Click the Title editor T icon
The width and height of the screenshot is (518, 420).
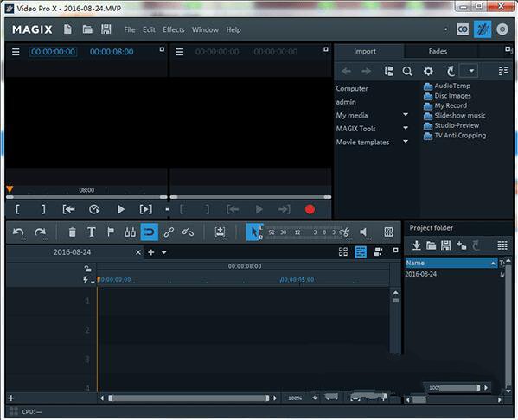click(x=92, y=232)
